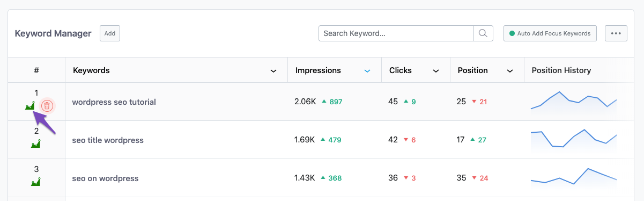
Task: Click Auto Add Focus Keywords button
Action: coord(550,33)
